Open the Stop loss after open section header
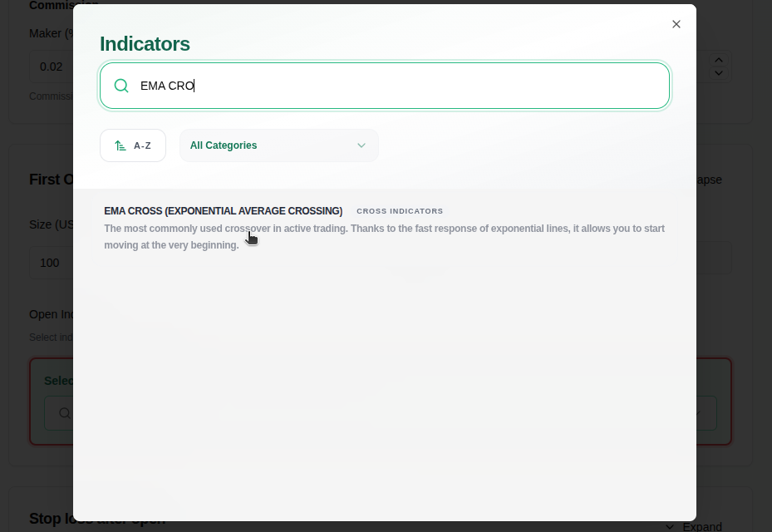This screenshot has width=772, height=532. point(97,518)
